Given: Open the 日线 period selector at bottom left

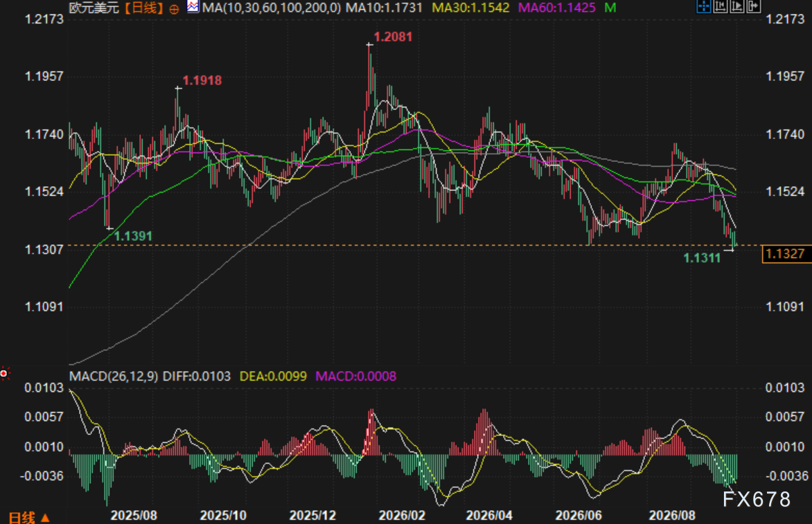Looking at the screenshot, I should tap(29, 517).
